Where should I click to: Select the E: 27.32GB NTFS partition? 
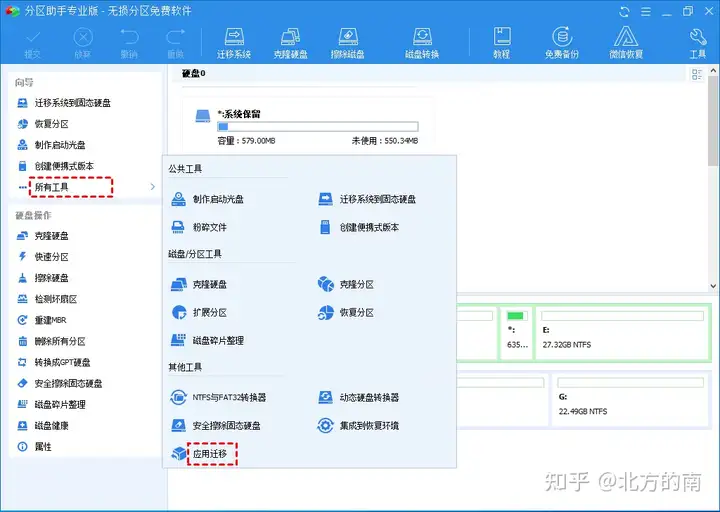623,332
